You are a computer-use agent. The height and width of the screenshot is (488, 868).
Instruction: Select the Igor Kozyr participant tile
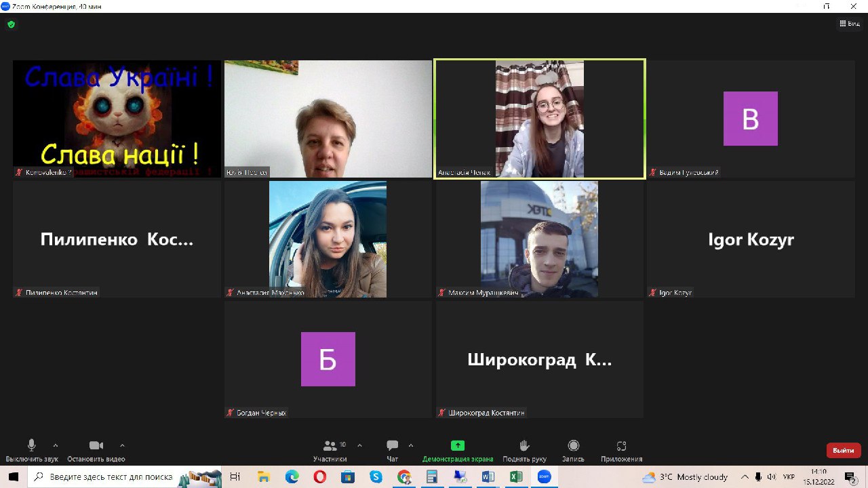(751, 239)
